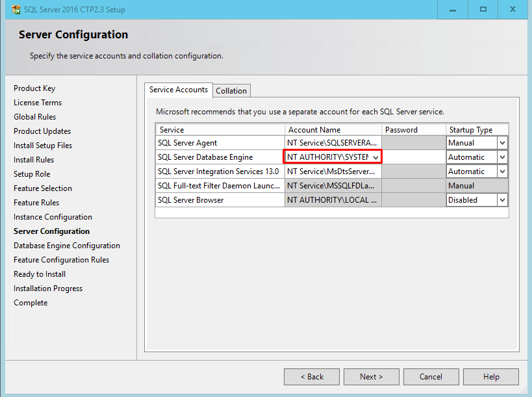This screenshot has width=532, height=397.
Task: Click License Terms in the steps list
Action: click(38, 103)
